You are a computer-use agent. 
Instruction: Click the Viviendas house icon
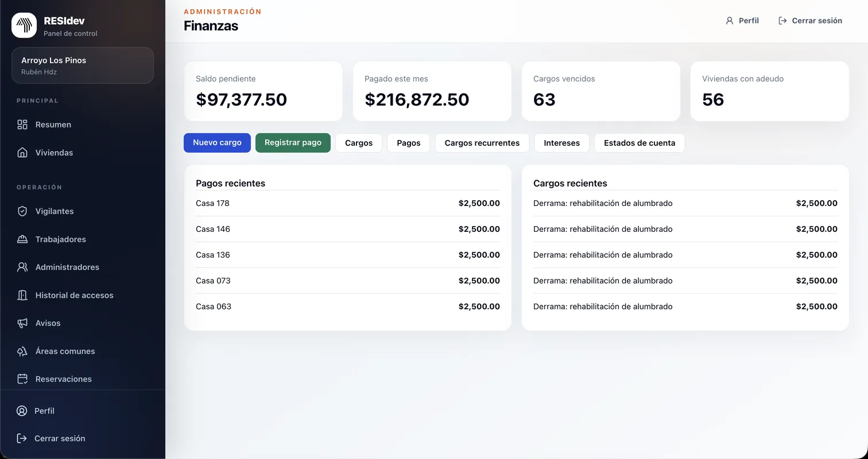(x=22, y=153)
